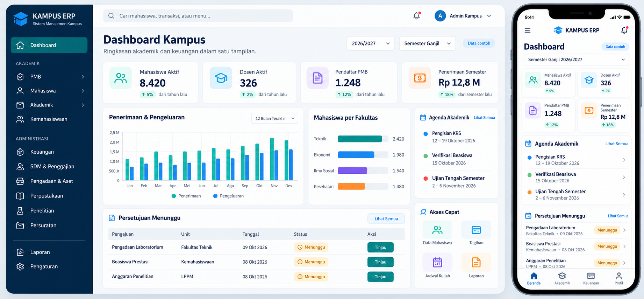Click the Teknik faculty progress bar
Image resolution: width=644 pixels, height=299 pixels.
click(x=363, y=139)
